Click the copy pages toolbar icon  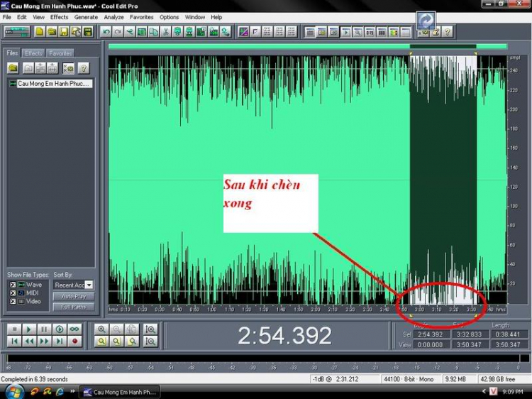[154, 32]
